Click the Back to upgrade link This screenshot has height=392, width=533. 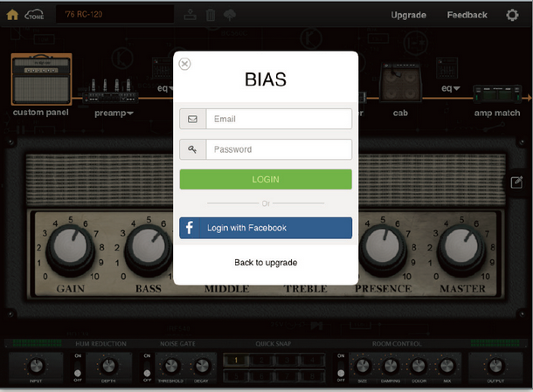pos(266,262)
